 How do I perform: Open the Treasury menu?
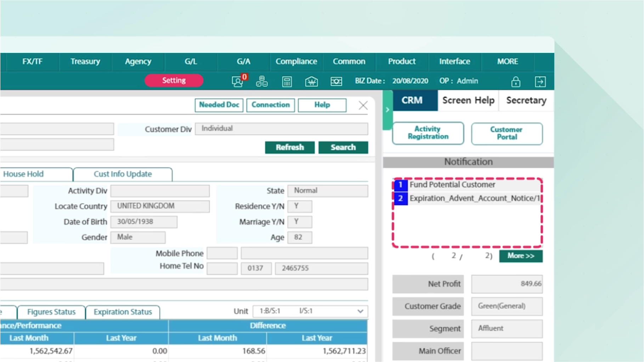(85, 62)
